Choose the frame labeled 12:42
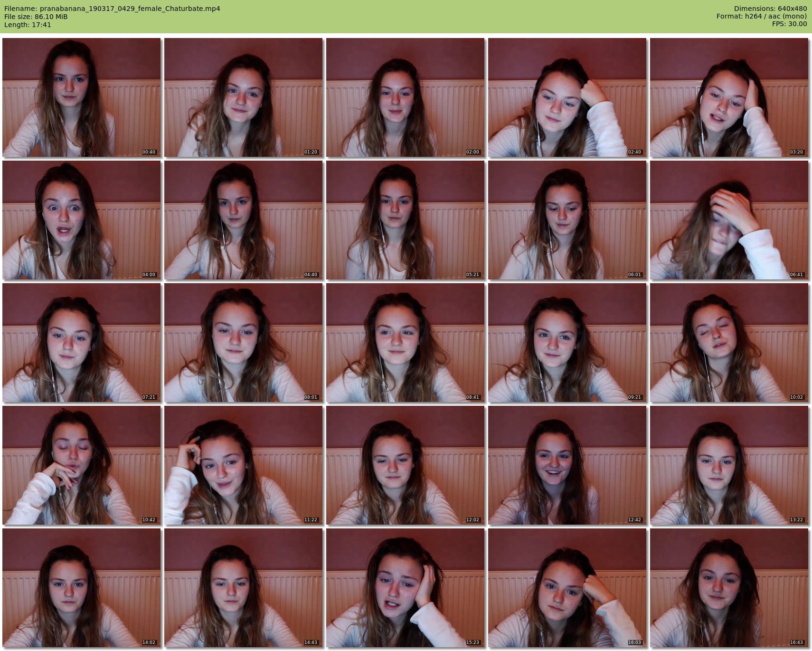 click(x=567, y=465)
